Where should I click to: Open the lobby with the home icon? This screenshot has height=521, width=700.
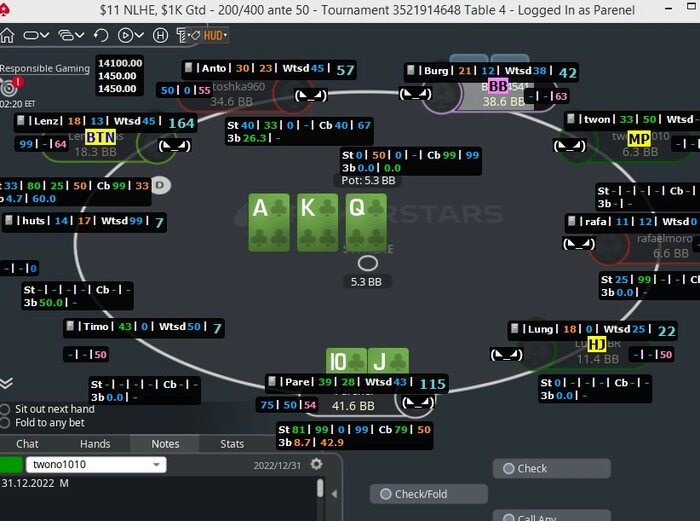tap(7, 35)
